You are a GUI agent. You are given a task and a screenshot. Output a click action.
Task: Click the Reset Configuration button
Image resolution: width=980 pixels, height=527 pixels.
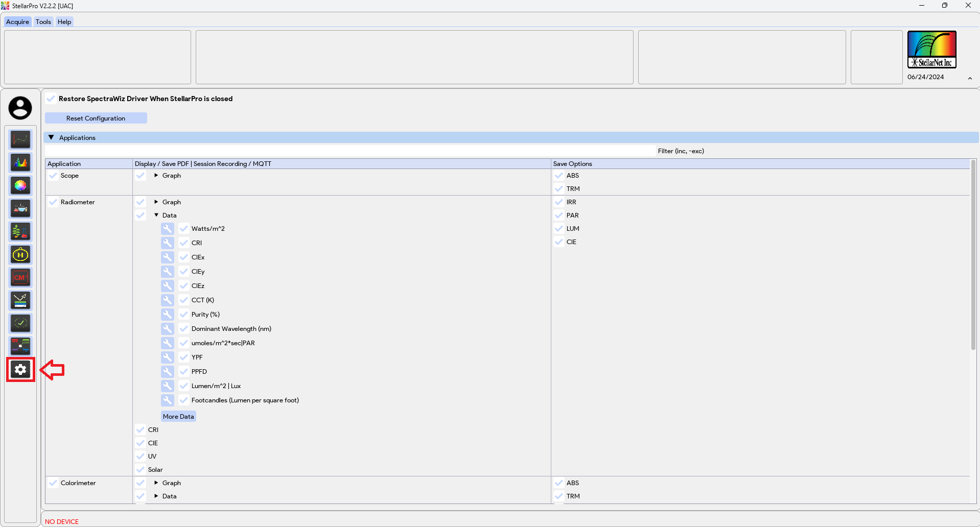(96, 118)
